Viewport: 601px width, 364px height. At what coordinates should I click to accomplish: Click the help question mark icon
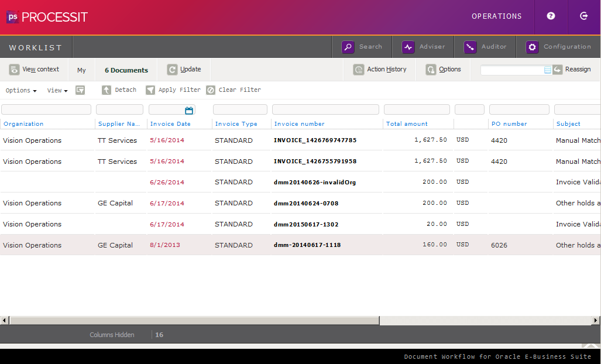551,16
